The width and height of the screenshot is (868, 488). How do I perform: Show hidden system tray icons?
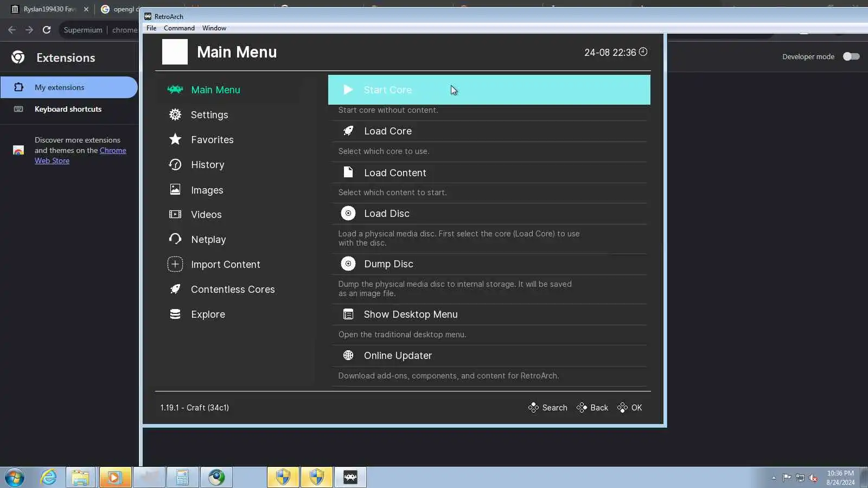coord(774,478)
